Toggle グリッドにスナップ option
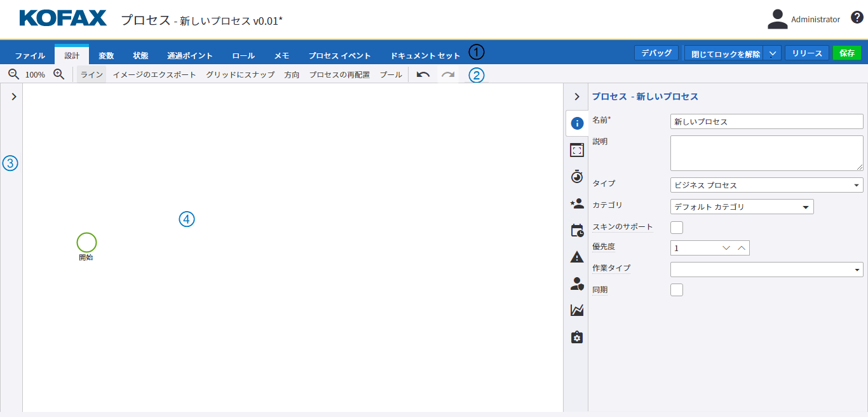This screenshot has width=868, height=417. [x=240, y=74]
